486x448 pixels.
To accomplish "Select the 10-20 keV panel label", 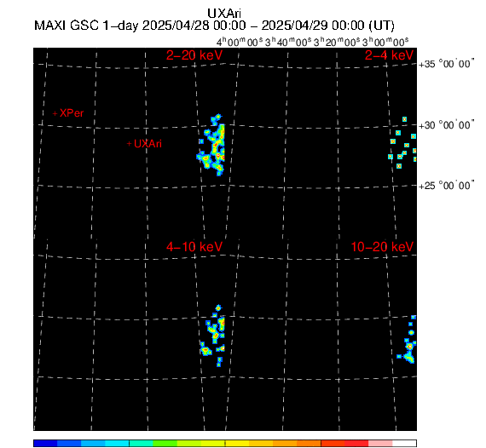I will pyautogui.click(x=382, y=247).
